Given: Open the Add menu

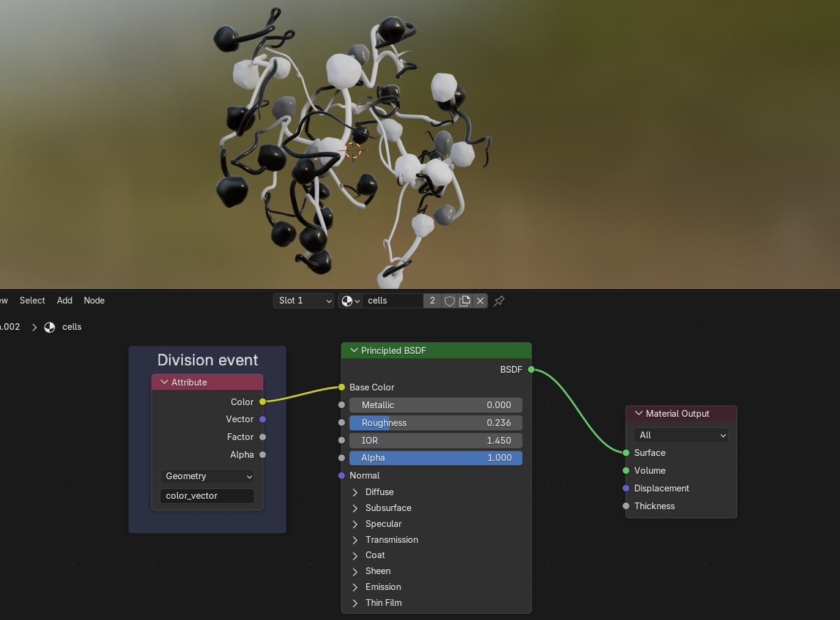Looking at the screenshot, I should pos(64,301).
